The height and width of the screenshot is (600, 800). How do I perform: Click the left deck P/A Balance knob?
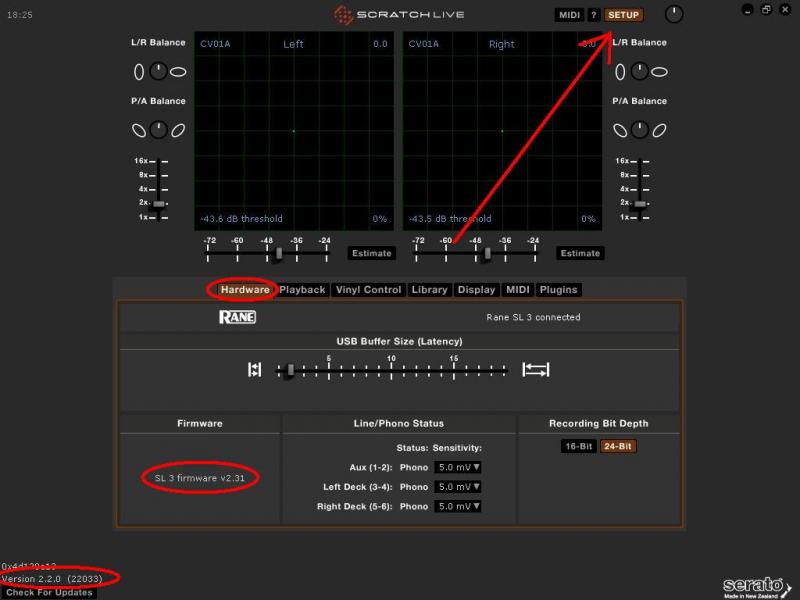click(159, 130)
